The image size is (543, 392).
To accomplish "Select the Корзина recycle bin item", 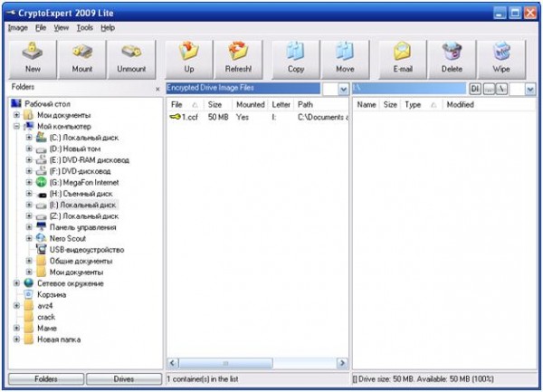I will (x=52, y=295).
